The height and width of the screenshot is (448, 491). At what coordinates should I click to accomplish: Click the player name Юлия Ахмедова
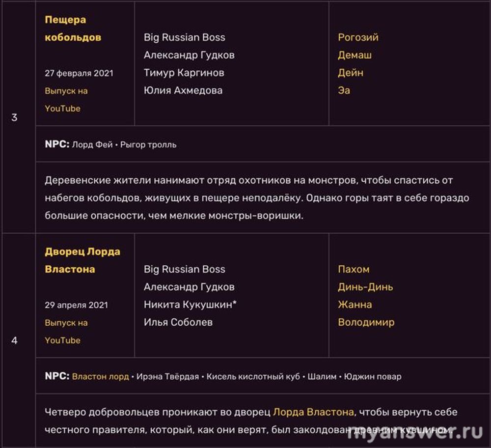[x=183, y=90]
